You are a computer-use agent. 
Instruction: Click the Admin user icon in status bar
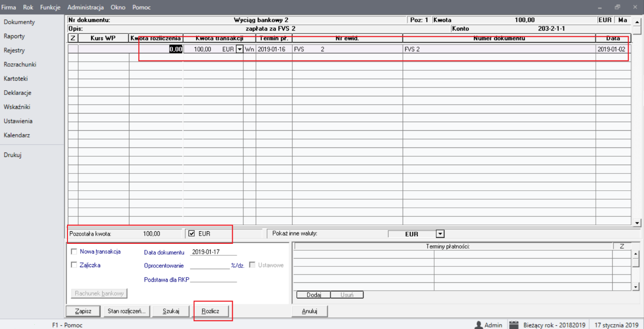pyautogui.click(x=478, y=325)
